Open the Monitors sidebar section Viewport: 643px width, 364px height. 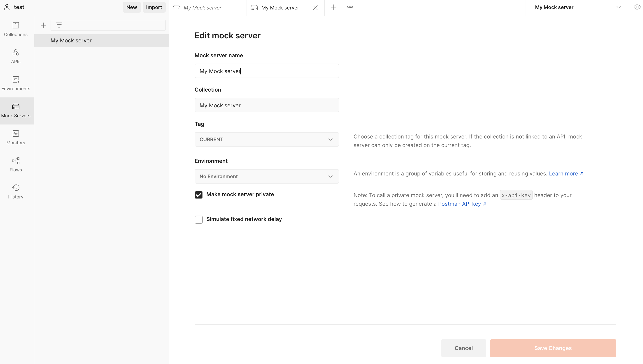[x=16, y=138]
